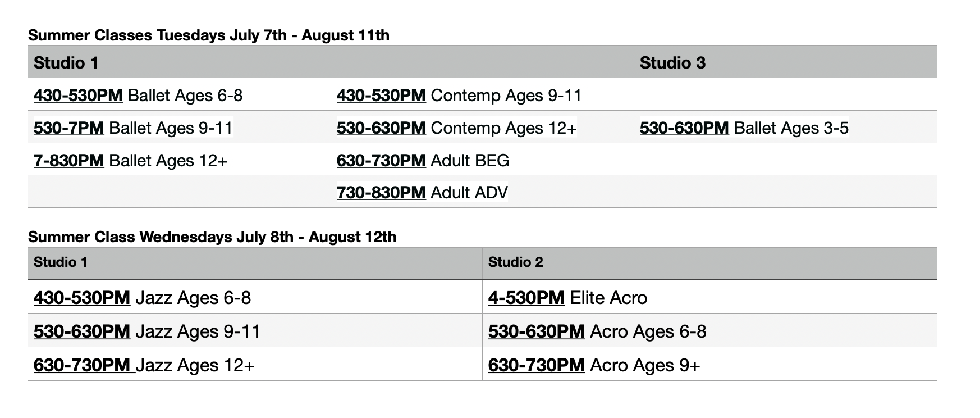Select the Summer Classes Tuesdays heading text
The image size is (980, 418).
point(209,35)
